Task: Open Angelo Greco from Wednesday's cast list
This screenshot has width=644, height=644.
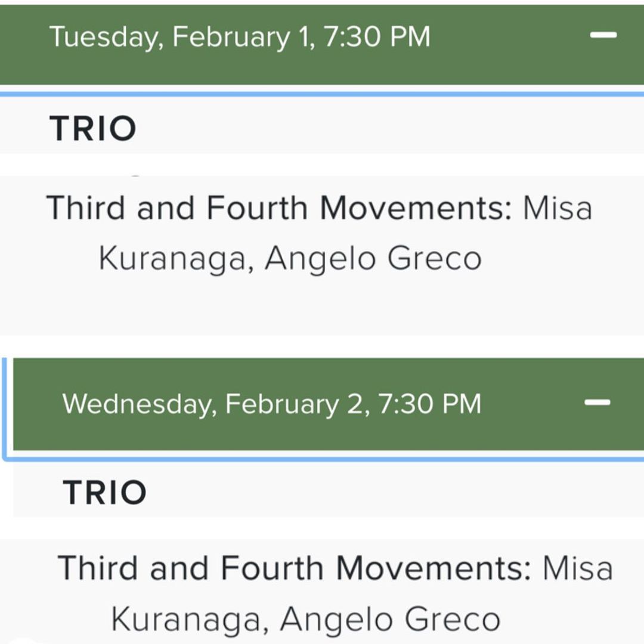Action: click(x=389, y=619)
